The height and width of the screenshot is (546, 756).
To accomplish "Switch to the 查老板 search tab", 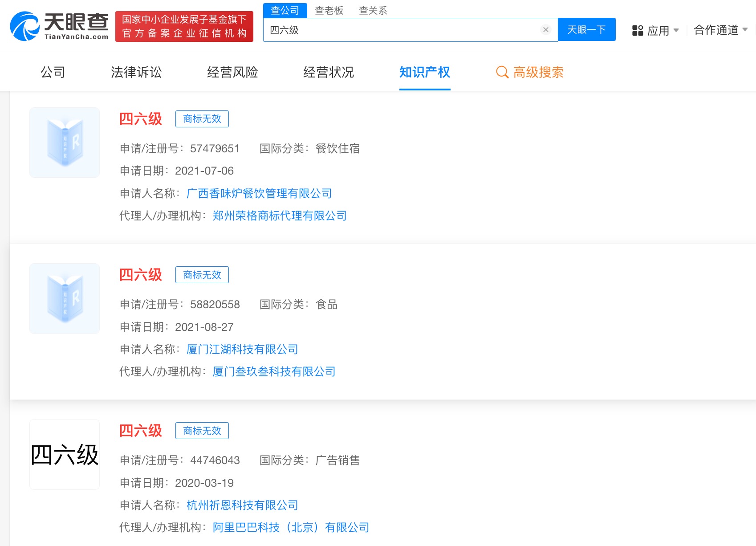I will coord(329,10).
